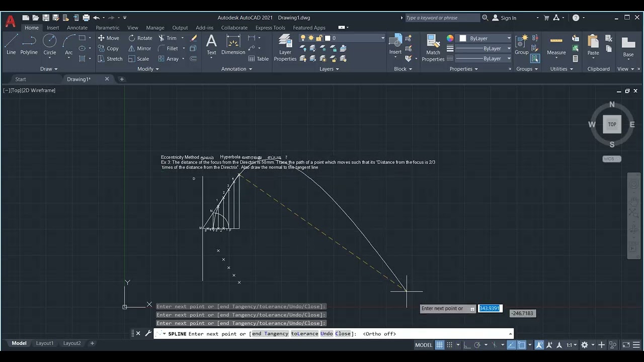Select the Stretch tool
644x362 pixels.
[x=110, y=59]
